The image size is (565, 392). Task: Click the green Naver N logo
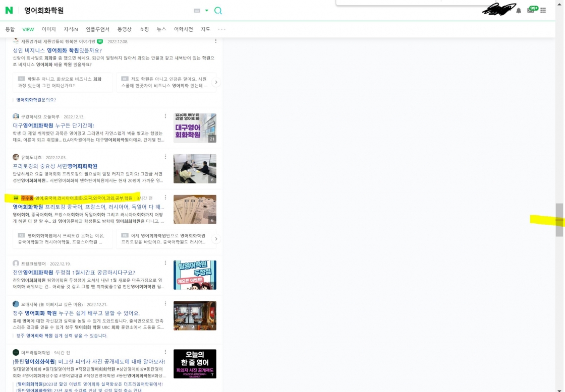(x=9, y=11)
